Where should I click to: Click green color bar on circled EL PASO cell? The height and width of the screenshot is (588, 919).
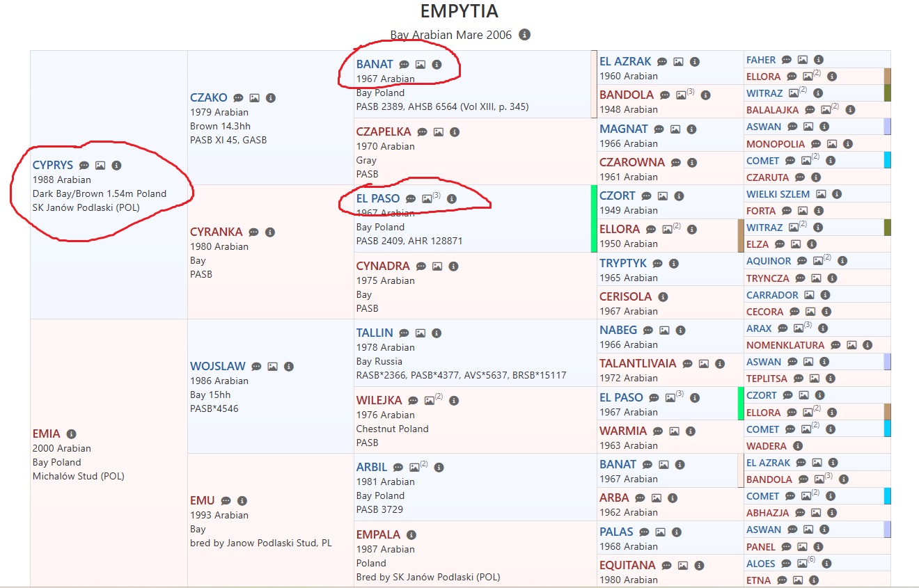tap(594, 218)
